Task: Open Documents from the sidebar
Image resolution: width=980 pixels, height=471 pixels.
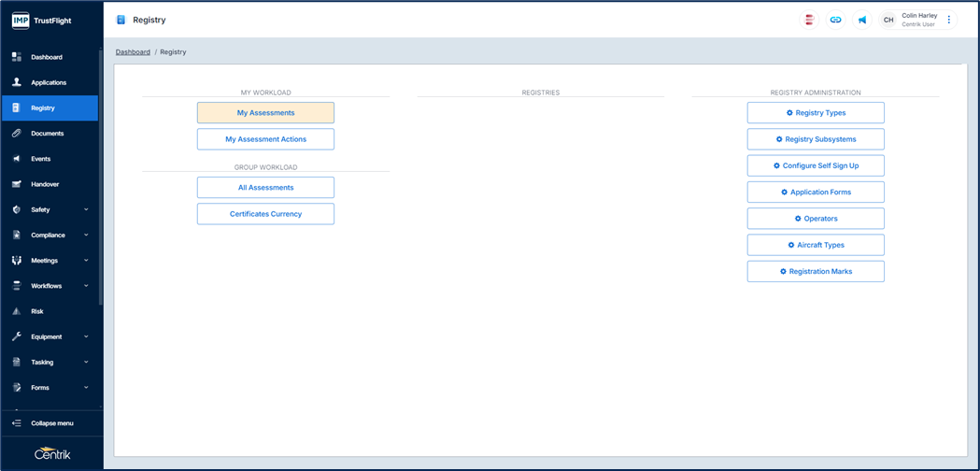Action: click(x=47, y=134)
